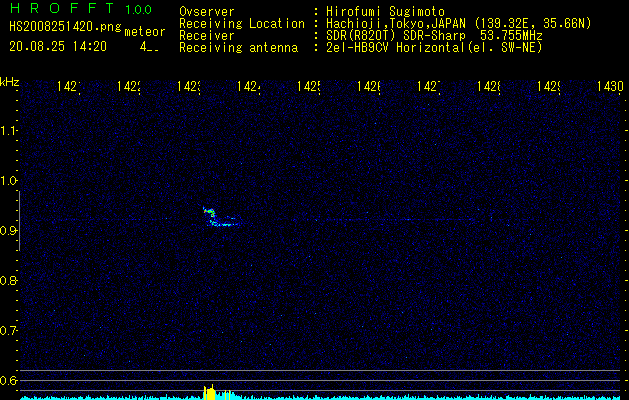This screenshot has height=400, width=629.
Task: Click the gray vertical marker near 0.9 kHz
Action: point(19,221)
